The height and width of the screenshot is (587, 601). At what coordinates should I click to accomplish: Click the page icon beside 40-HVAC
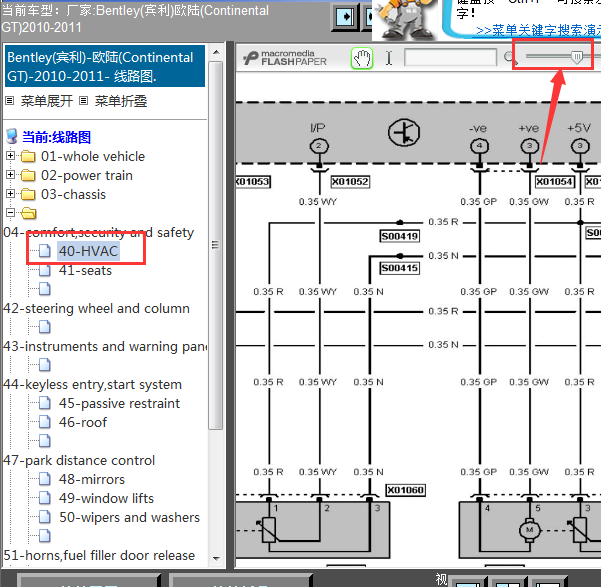45,251
